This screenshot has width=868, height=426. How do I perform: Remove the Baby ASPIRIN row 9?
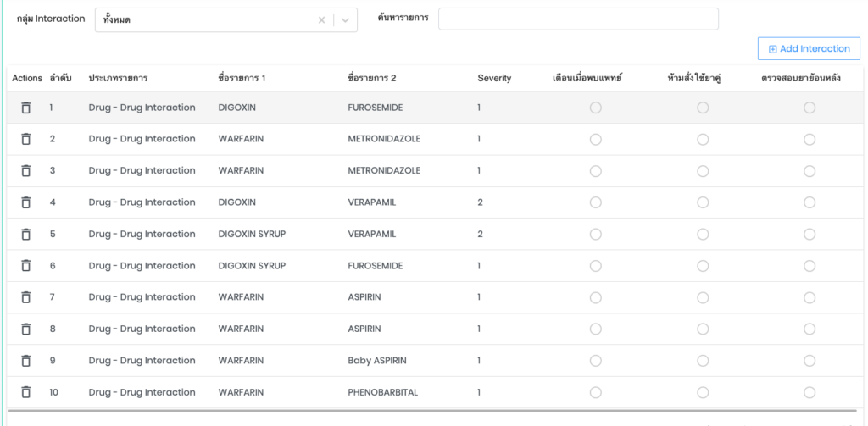pyautogui.click(x=25, y=361)
